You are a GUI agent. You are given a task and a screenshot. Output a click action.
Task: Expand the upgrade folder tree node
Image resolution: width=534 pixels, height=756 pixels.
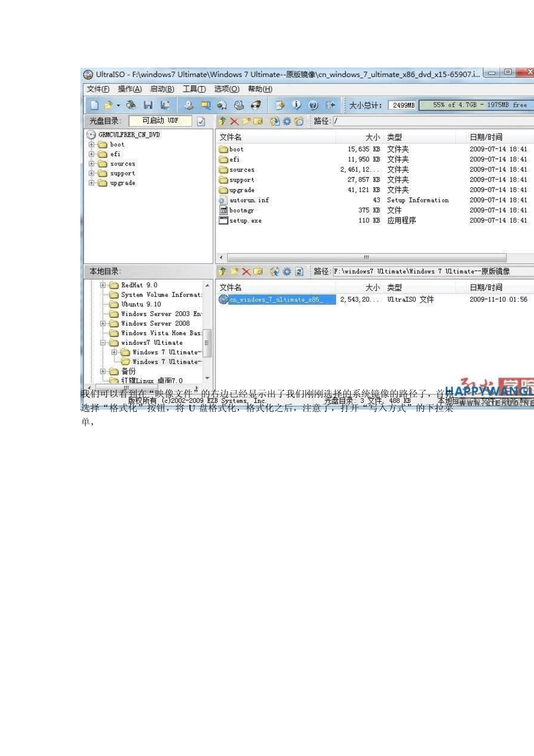(x=92, y=183)
